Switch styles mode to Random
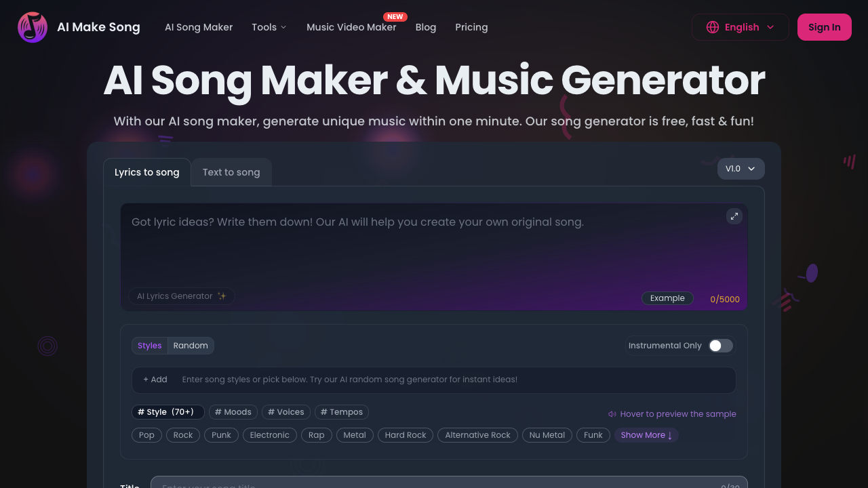Screen dimensions: 868x488 191,346
